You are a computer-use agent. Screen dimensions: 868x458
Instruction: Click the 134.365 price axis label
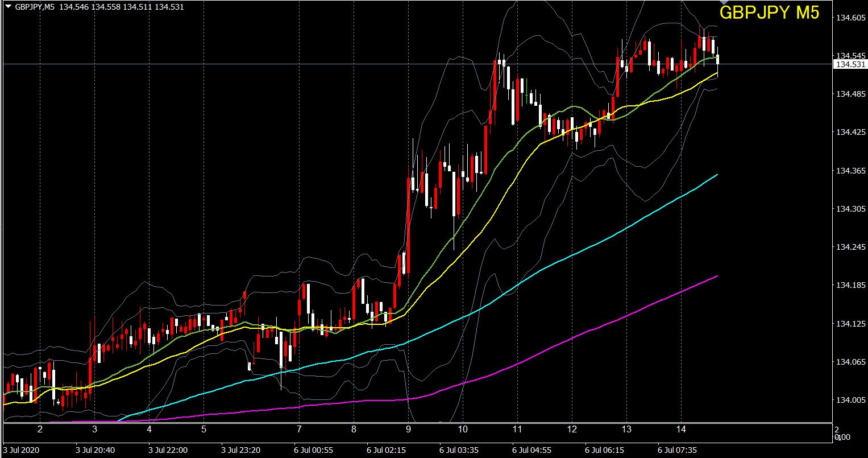850,171
